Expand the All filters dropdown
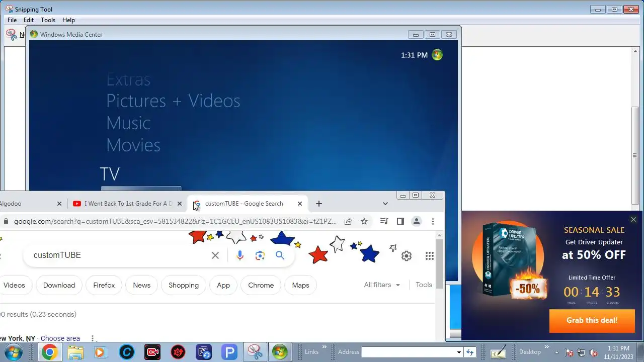 pos(382,285)
